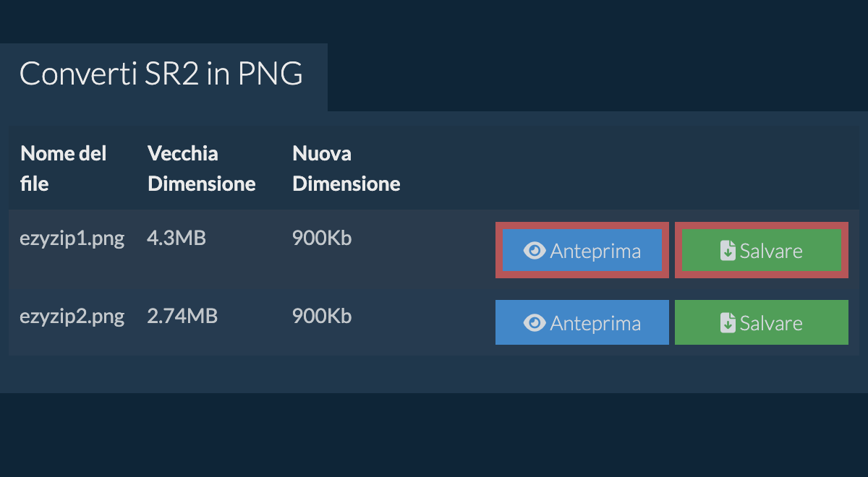Image resolution: width=868 pixels, height=477 pixels.
Task: Preview ezyzip1.png with the Anteprima button
Action: (x=582, y=251)
